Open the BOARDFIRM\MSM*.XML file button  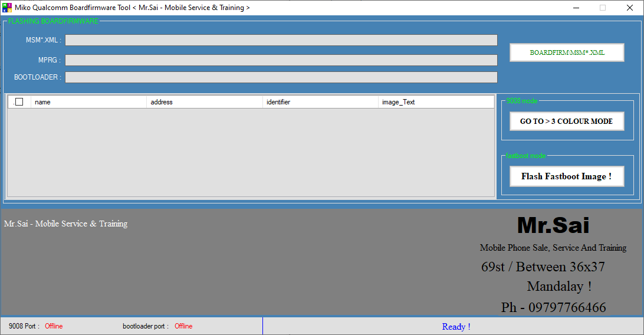[567, 52]
